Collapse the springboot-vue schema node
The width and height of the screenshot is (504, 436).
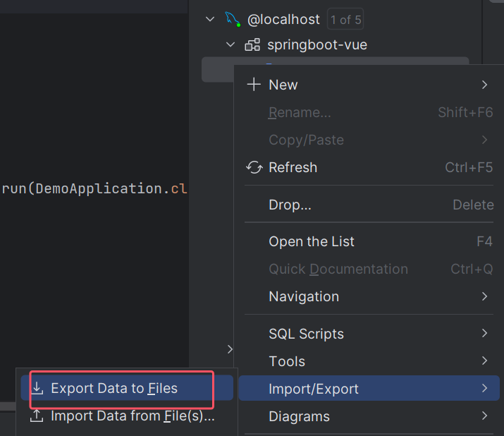click(x=230, y=45)
